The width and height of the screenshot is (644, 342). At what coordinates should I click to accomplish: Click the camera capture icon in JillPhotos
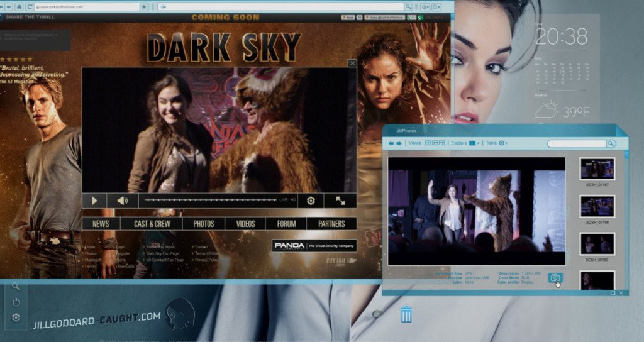point(555,278)
